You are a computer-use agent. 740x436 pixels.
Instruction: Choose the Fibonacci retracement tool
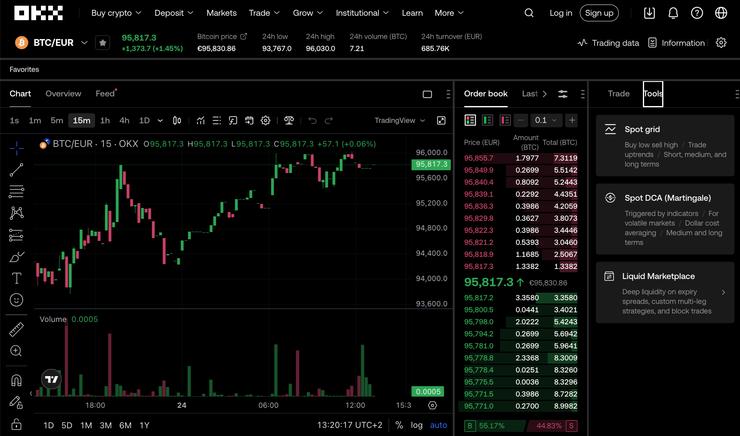(17, 191)
